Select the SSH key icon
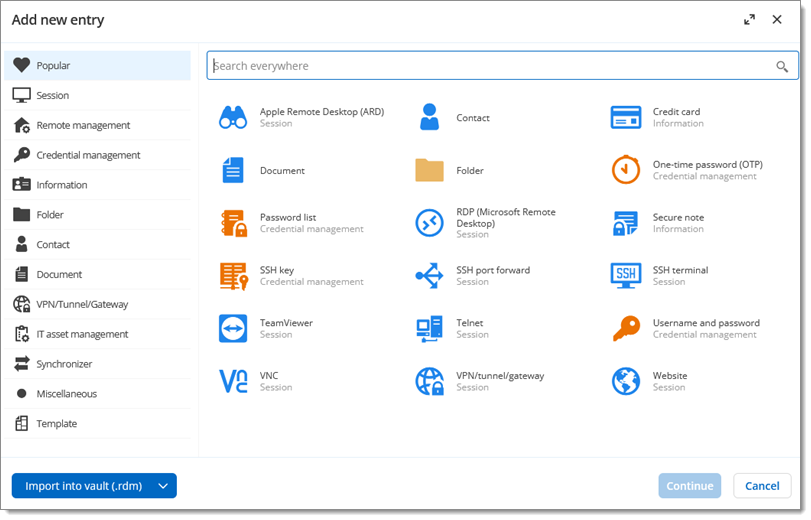This screenshot has height=520, width=811. click(233, 276)
